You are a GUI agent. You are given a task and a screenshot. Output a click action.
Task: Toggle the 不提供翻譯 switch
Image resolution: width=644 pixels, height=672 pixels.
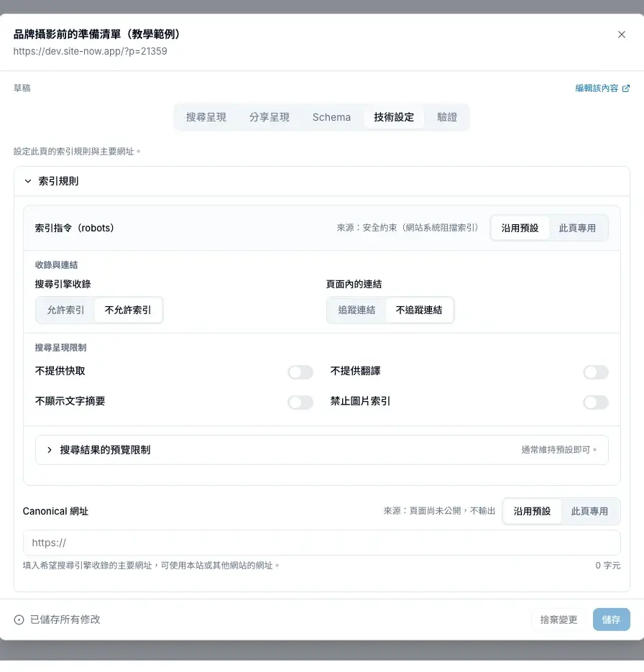(x=596, y=372)
